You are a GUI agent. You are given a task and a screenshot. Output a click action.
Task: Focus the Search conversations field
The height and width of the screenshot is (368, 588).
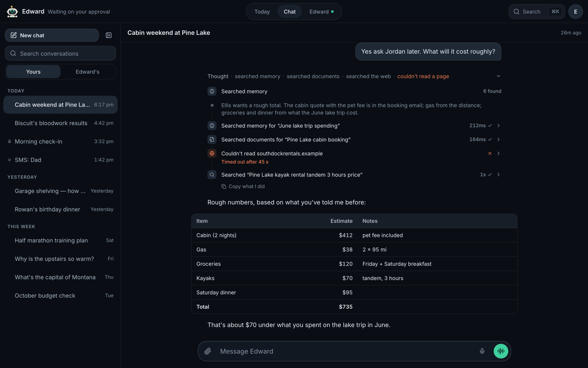[x=60, y=53]
